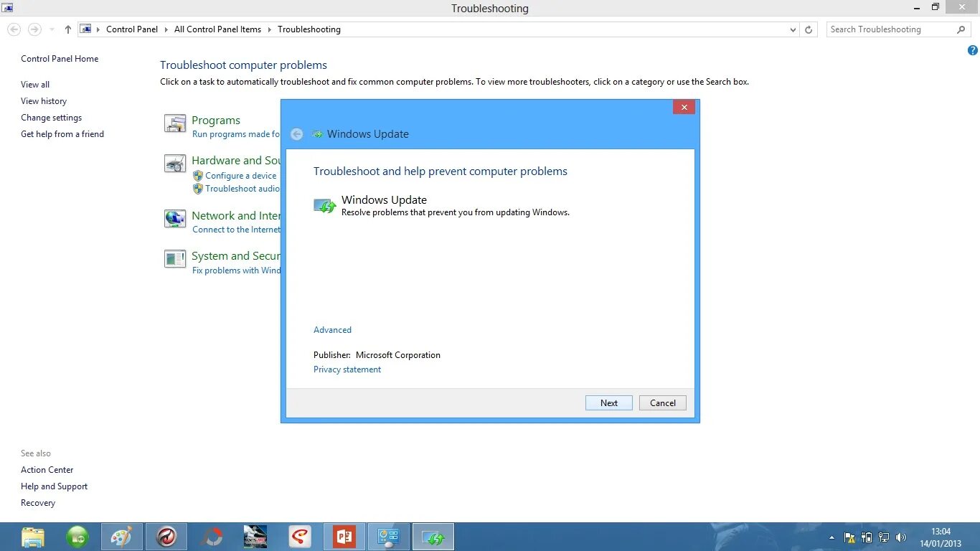980x551 pixels.
Task: Open the Advanced link in the dialog
Action: [332, 330]
